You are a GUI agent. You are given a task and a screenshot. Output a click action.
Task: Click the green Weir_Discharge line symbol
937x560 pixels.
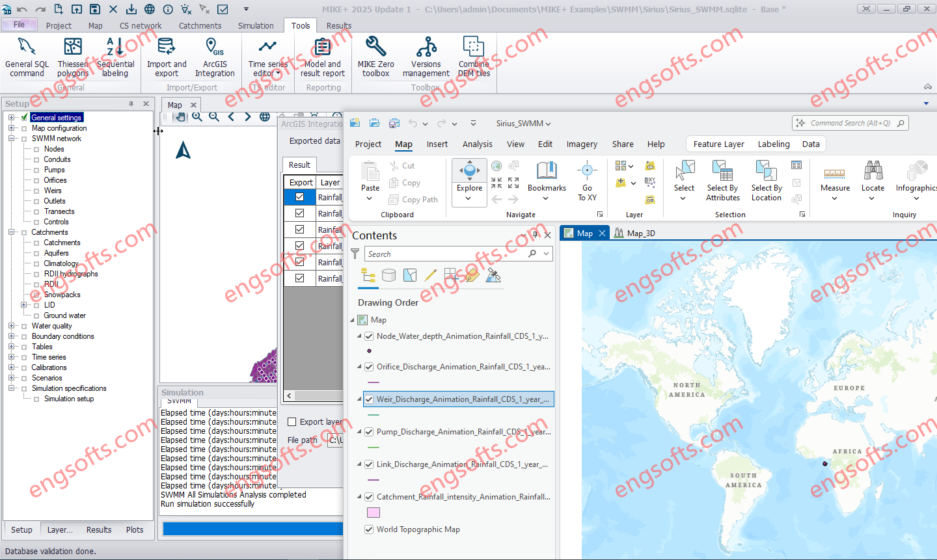point(373,415)
